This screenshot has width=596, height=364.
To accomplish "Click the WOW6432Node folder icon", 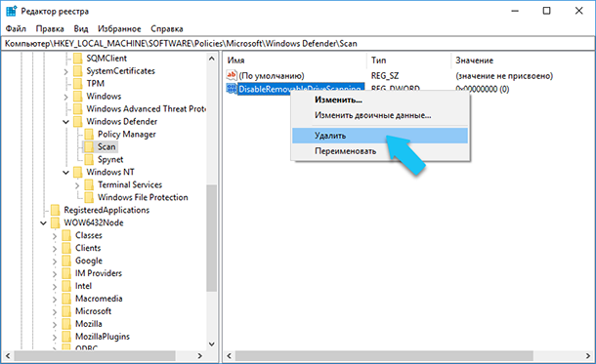I will pos(55,222).
